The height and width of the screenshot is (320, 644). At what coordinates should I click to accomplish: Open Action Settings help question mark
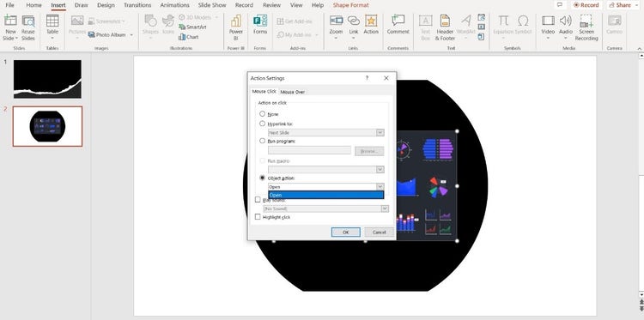(x=367, y=78)
